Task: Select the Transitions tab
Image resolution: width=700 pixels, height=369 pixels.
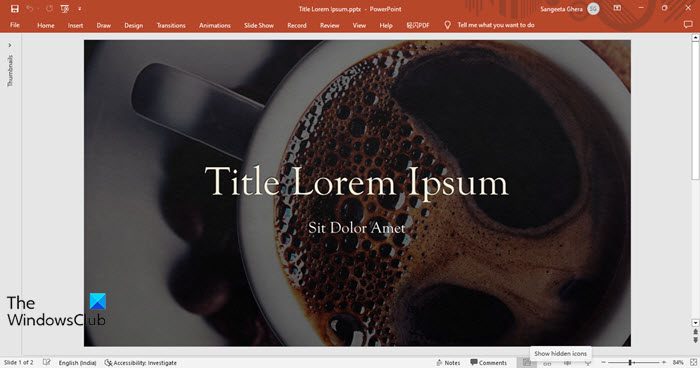Action: [x=171, y=25]
